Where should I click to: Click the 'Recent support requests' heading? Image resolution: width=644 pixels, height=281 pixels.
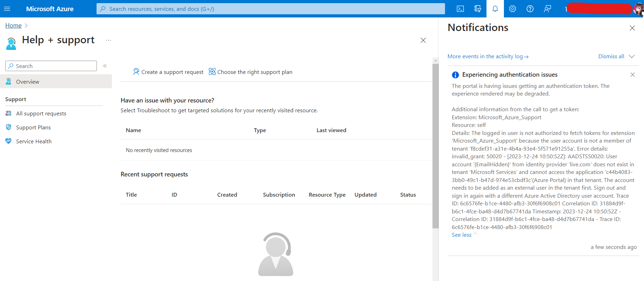point(154,174)
